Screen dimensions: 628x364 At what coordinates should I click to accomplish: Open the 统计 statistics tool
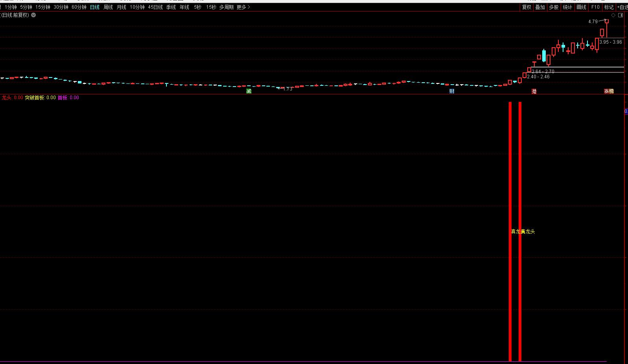[x=567, y=7]
